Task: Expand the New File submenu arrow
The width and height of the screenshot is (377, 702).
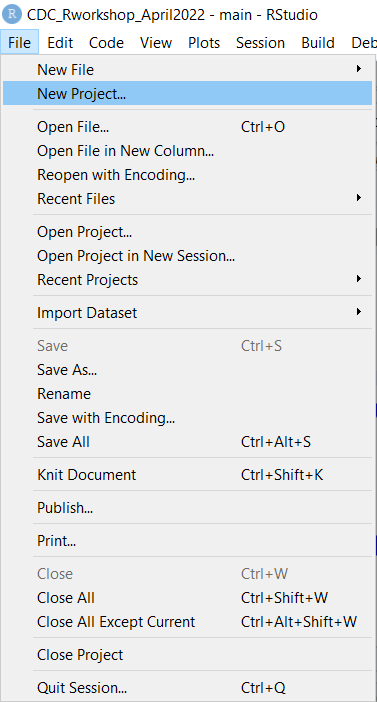Action: tap(358, 69)
